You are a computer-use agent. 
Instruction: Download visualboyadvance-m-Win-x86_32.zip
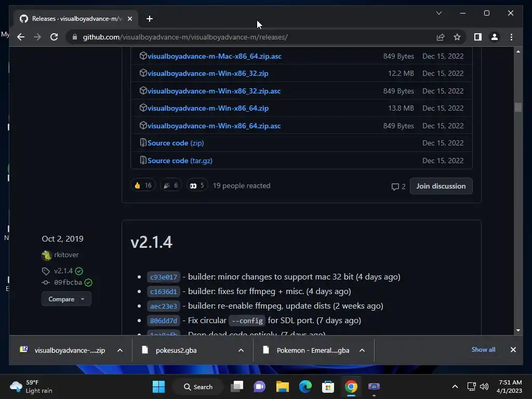[x=208, y=73]
